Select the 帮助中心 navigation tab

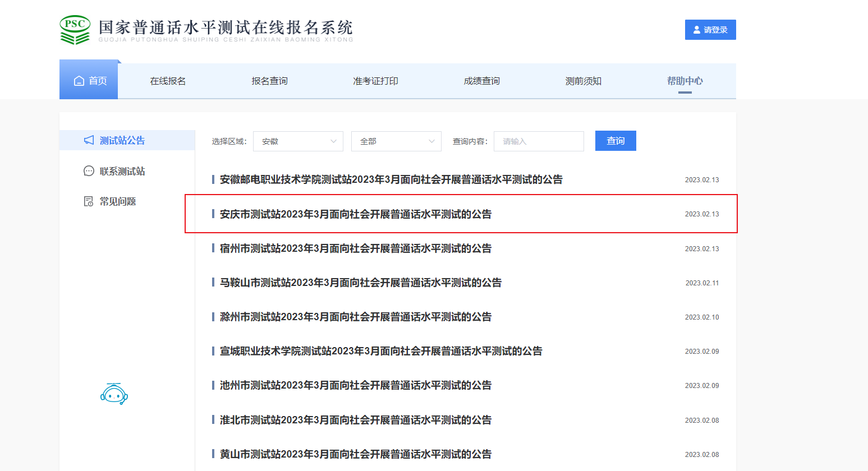pos(685,81)
